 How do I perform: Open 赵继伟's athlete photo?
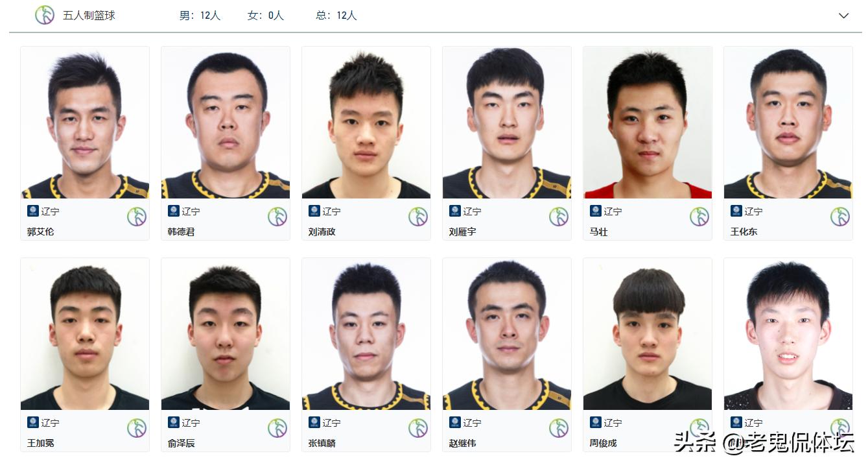[507, 334]
